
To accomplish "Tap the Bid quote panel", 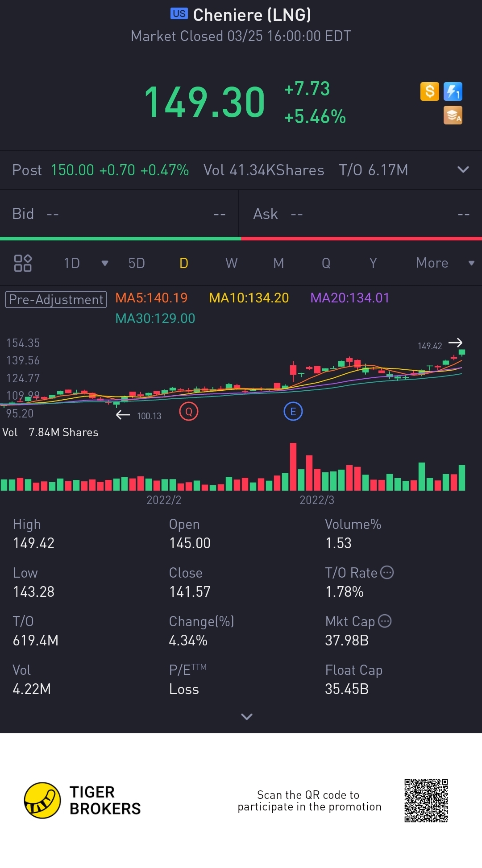I will click(x=119, y=214).
